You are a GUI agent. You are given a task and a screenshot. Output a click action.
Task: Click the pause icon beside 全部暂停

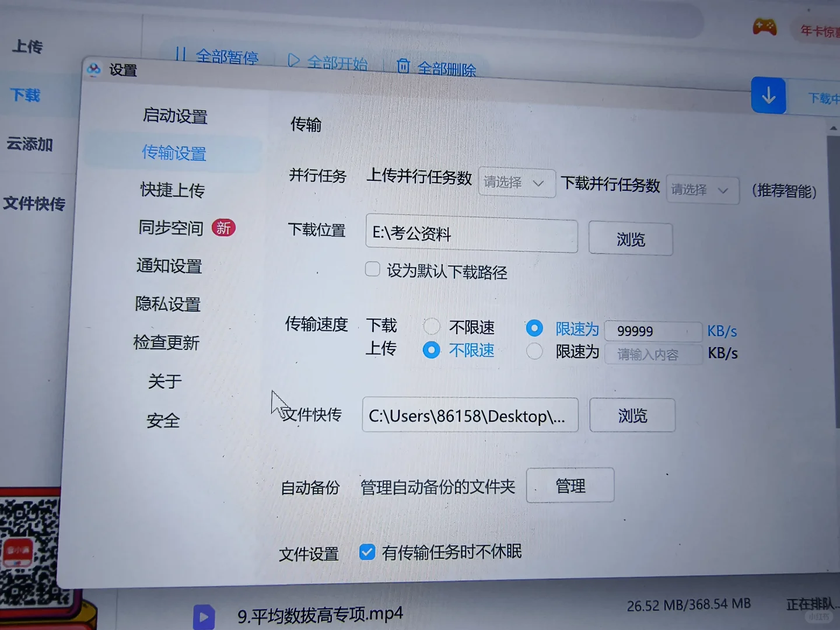181,56
